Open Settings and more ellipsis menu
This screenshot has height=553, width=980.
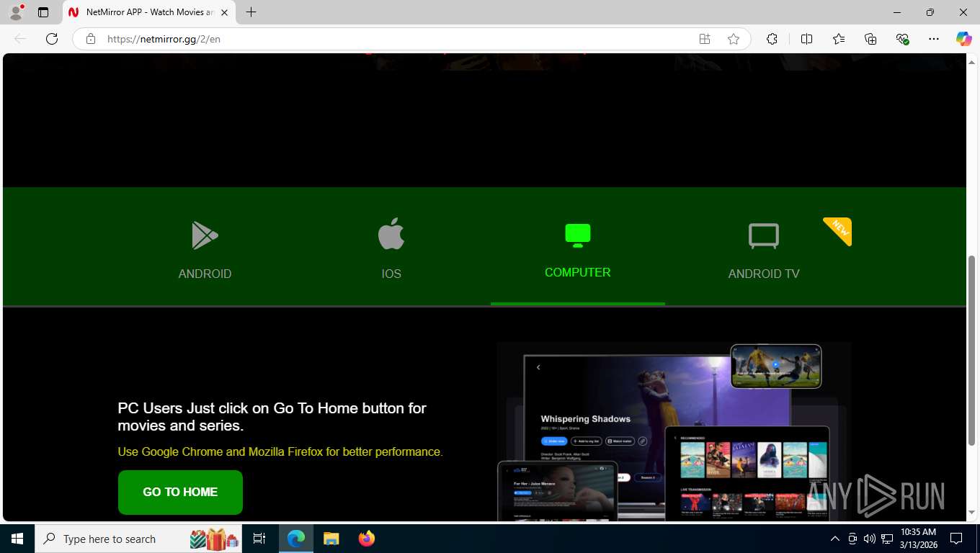934,39
